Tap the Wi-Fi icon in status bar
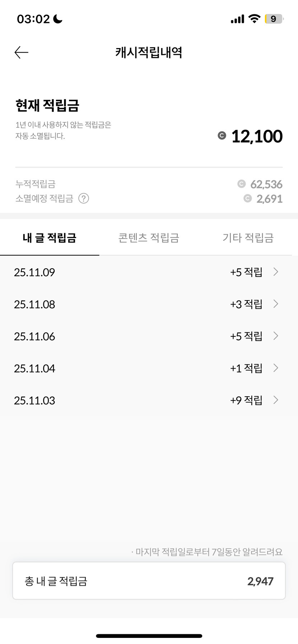 click(x=254, y=19)
